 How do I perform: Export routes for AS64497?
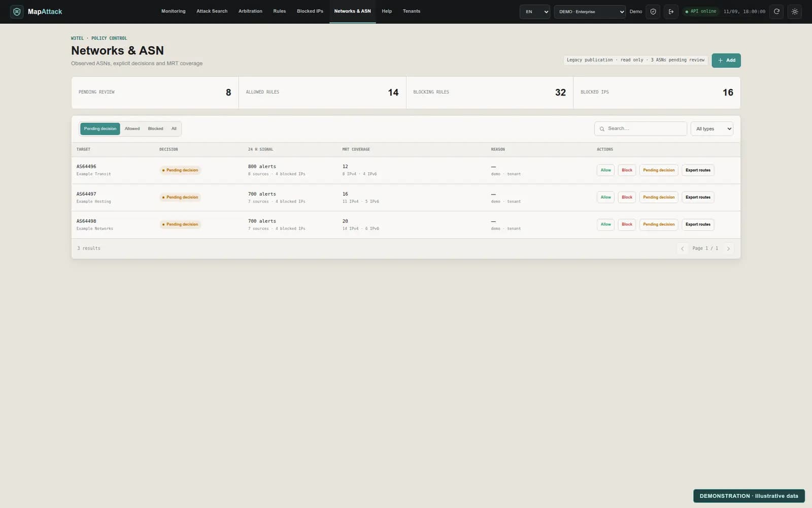[698, 197]
